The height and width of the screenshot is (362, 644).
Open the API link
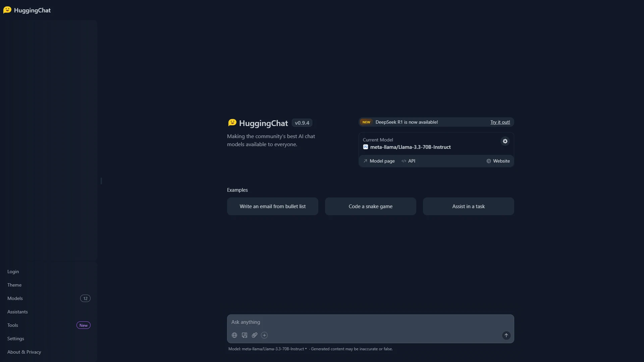coord(409,161)
